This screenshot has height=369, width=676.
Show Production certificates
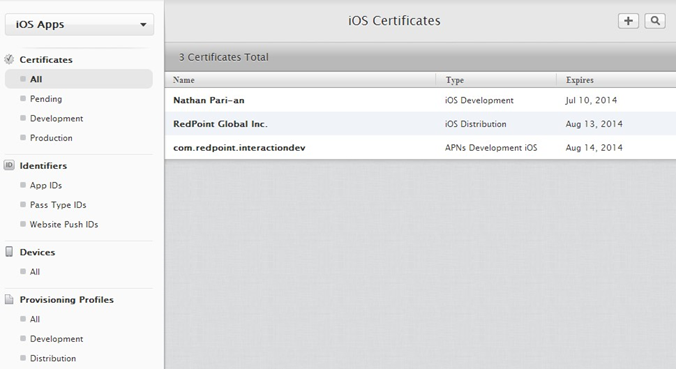(51, 138)
